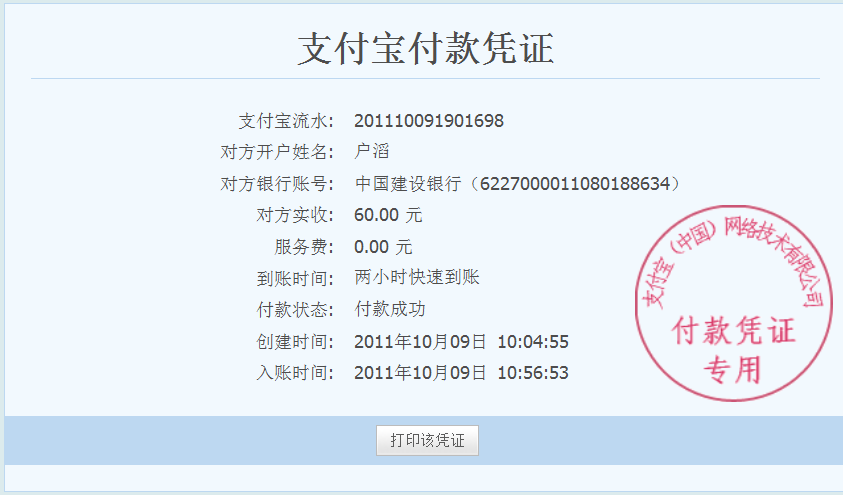Click the received amount 60.00 元
This screenshot has height=495, width=843.
click(x=388, y=215)
